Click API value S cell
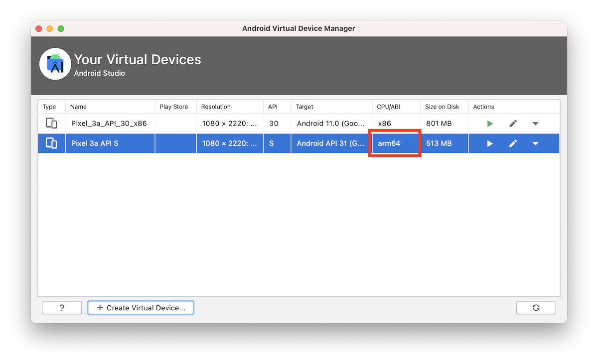Viewport: 598px width, 364px height. coord(277,143)
